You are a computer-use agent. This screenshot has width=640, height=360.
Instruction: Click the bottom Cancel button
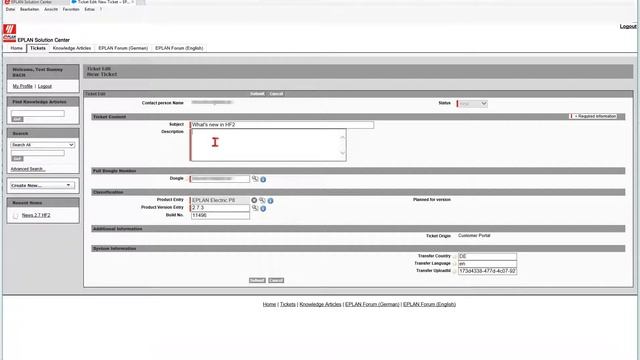pyautogui.click(x=276, y=280)
